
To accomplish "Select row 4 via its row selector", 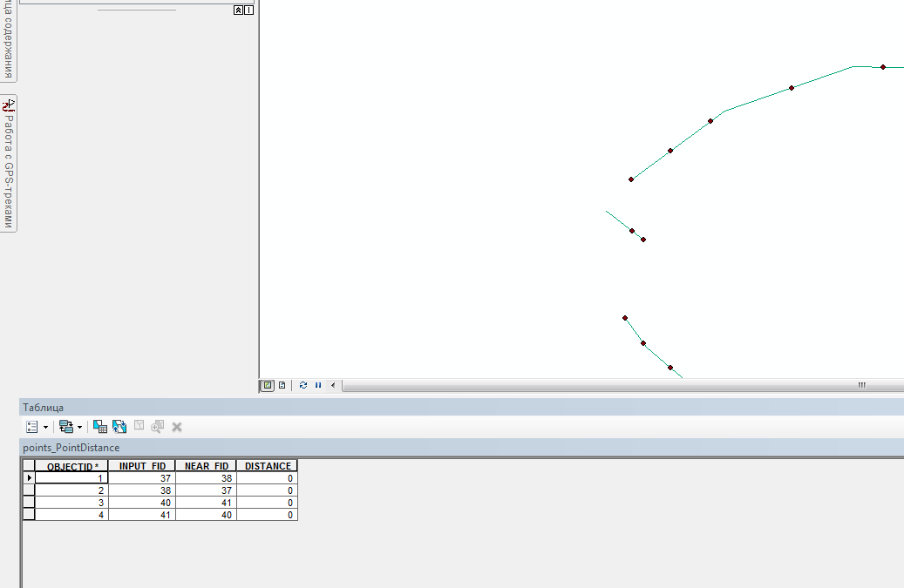I will 29,514.
